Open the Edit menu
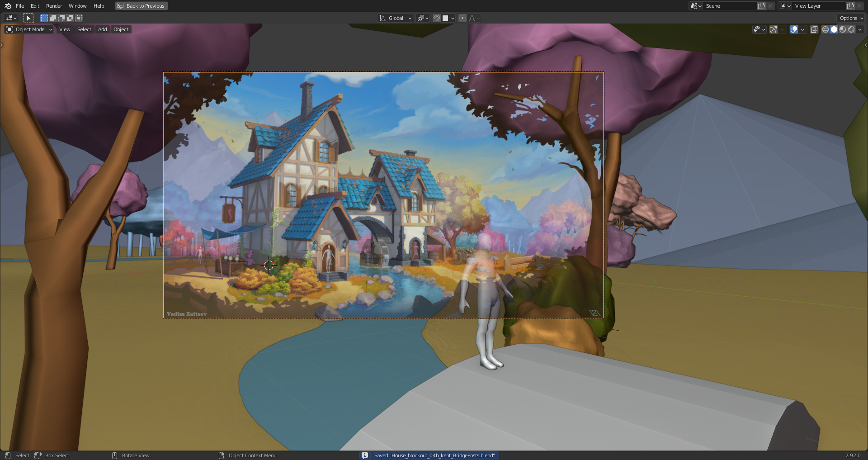Viewport: 868px width, 460px height. [x=35, y=6]
